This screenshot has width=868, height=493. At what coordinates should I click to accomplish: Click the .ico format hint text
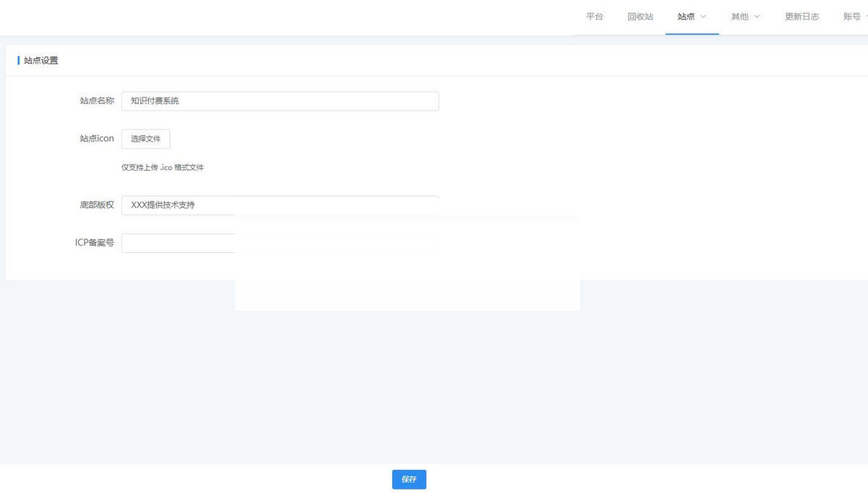click(162, 168)
